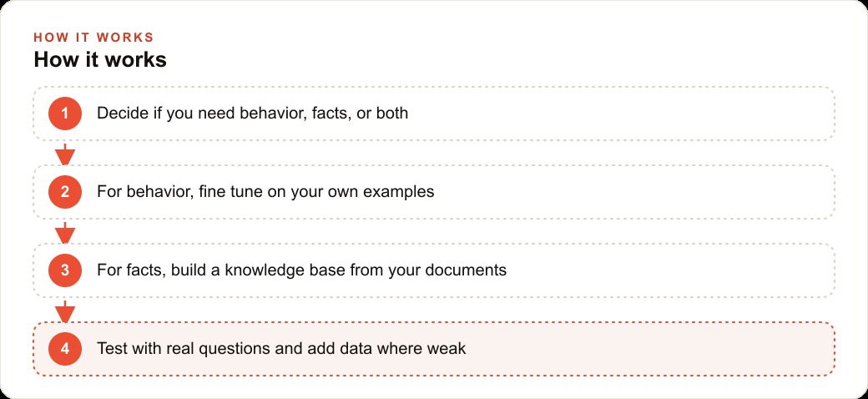Click the red 'HOW IT WORKS' eyebrow label
Image resolution: width=868 pixels, height=399 pixels.
click(x=93, y=38)
